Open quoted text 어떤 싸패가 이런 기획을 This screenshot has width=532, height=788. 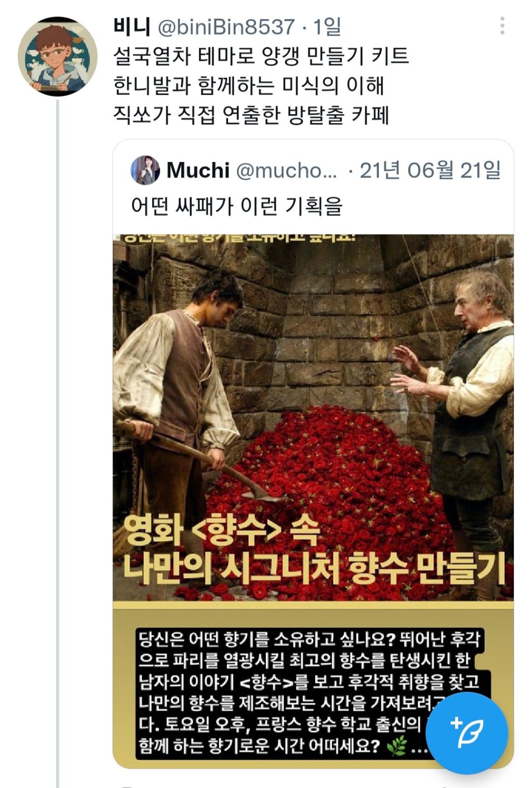coord(237,206)
